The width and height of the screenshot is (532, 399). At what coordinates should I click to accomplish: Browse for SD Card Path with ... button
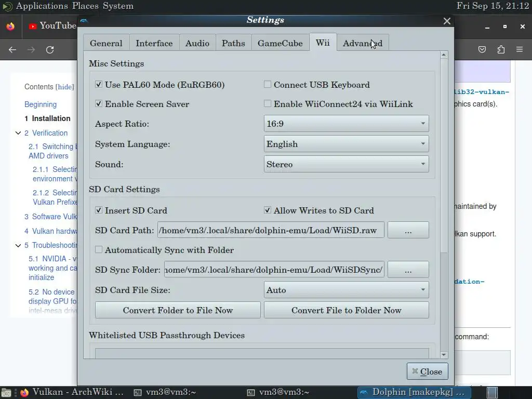tap(408, 230)
